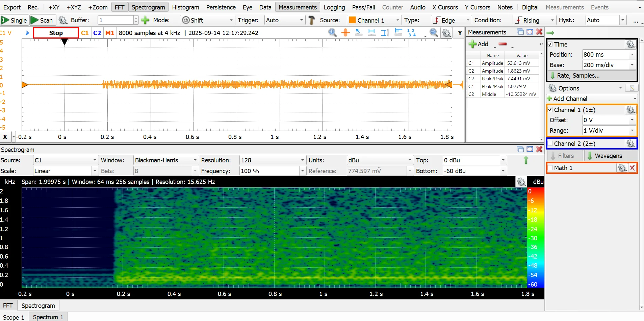644x321 pixels.
Task: Add a new buffer with green plus
Action: click(145, 20)
